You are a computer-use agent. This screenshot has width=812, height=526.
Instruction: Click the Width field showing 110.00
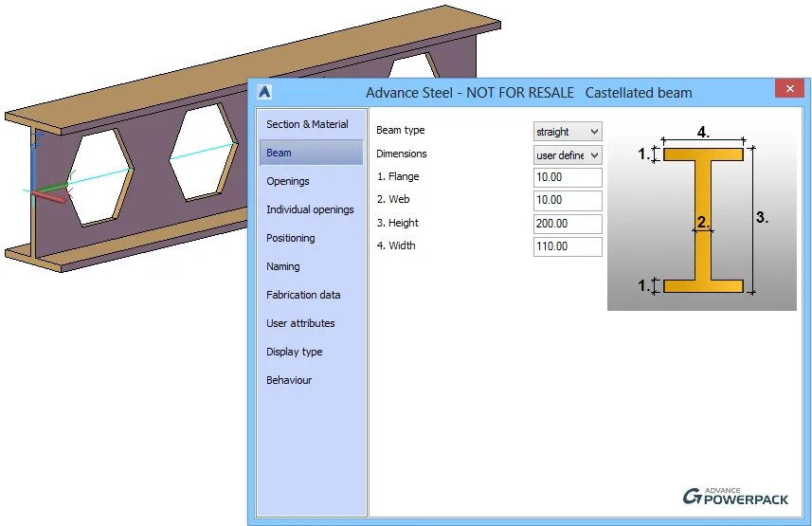[568, 246]
